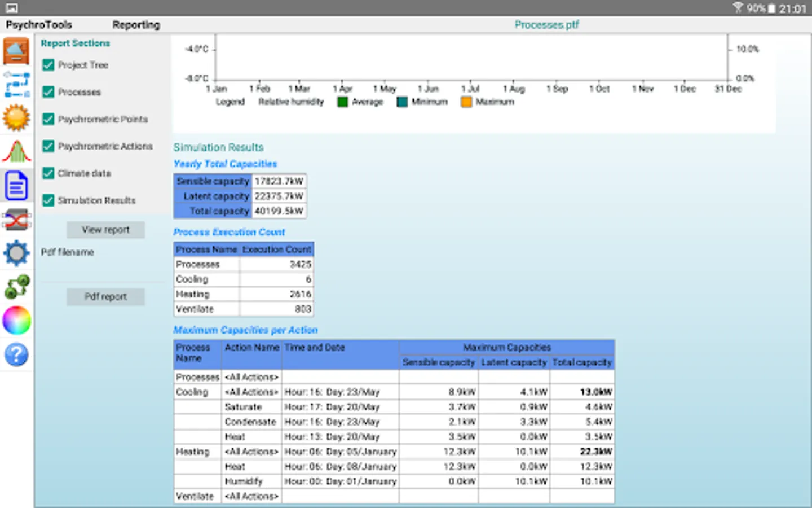
Task: Click the orange Maximum legend swatch
Action: tap(466, 102)
